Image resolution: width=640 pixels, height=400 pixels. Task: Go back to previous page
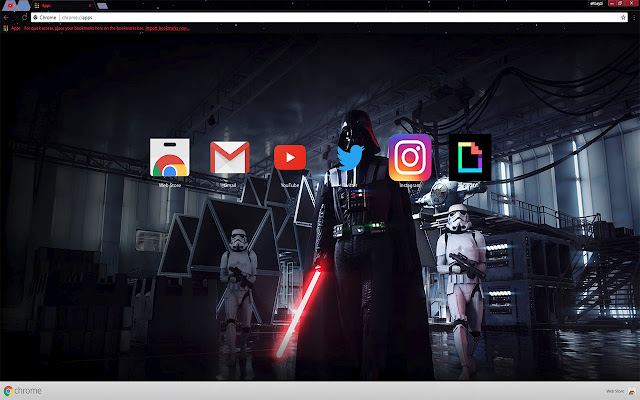[x=6, y=17]
